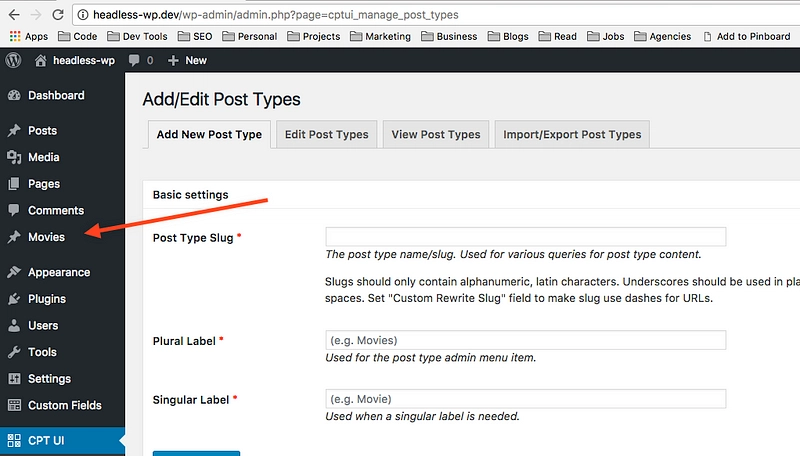Focus the Plural Label text field
This screenshot has width=800, height=456.
[525, 340]
